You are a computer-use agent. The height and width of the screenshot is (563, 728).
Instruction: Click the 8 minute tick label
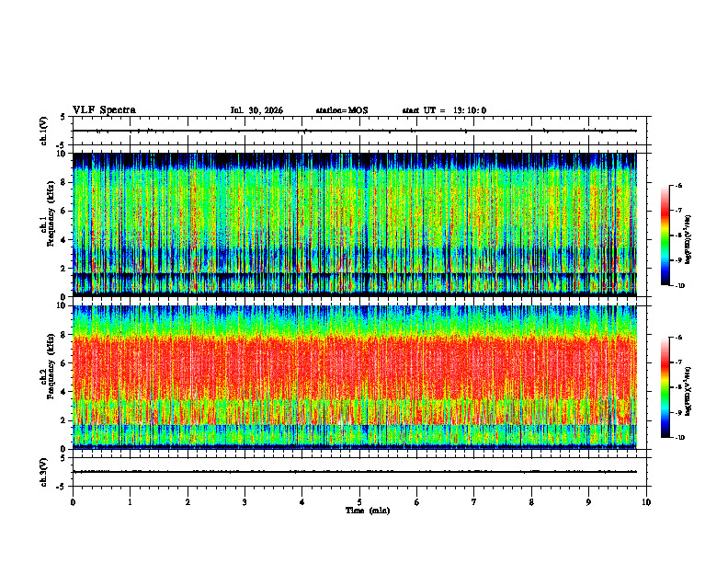point(531,502)
